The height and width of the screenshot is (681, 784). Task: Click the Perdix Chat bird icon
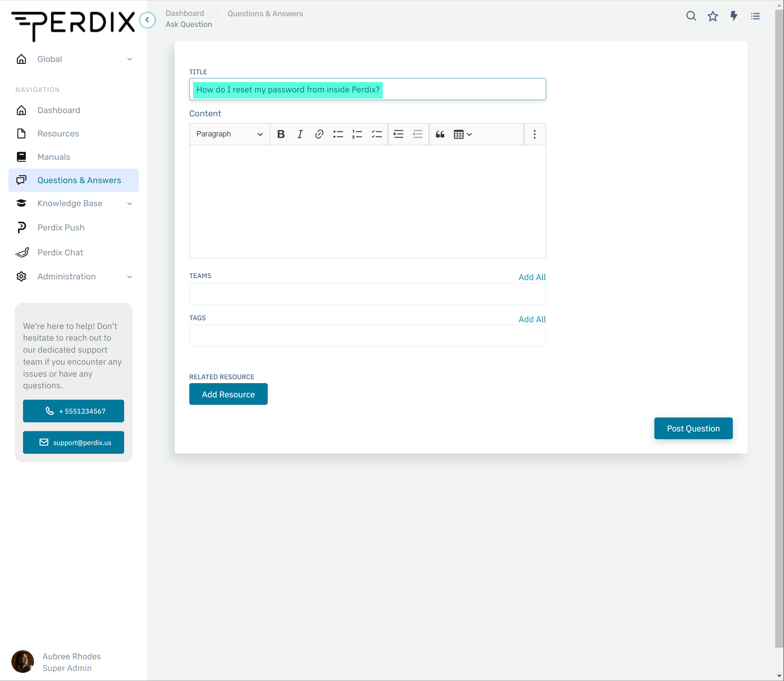click(22, 253)
